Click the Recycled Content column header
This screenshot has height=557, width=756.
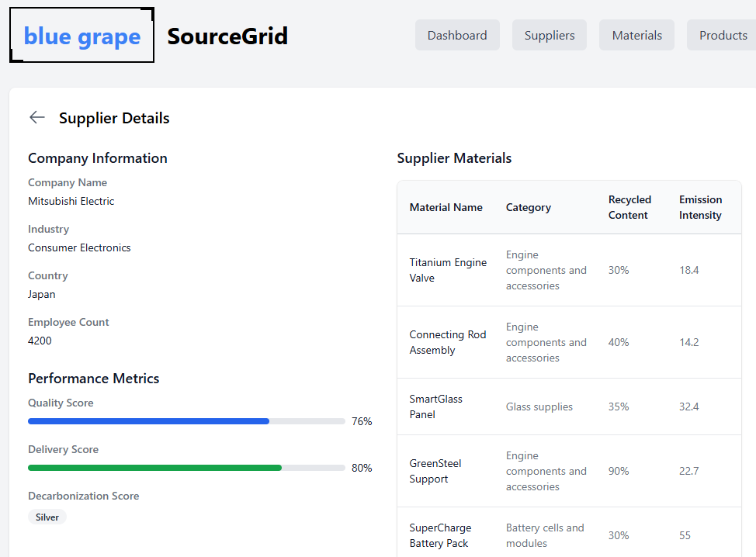click(629, 208)
